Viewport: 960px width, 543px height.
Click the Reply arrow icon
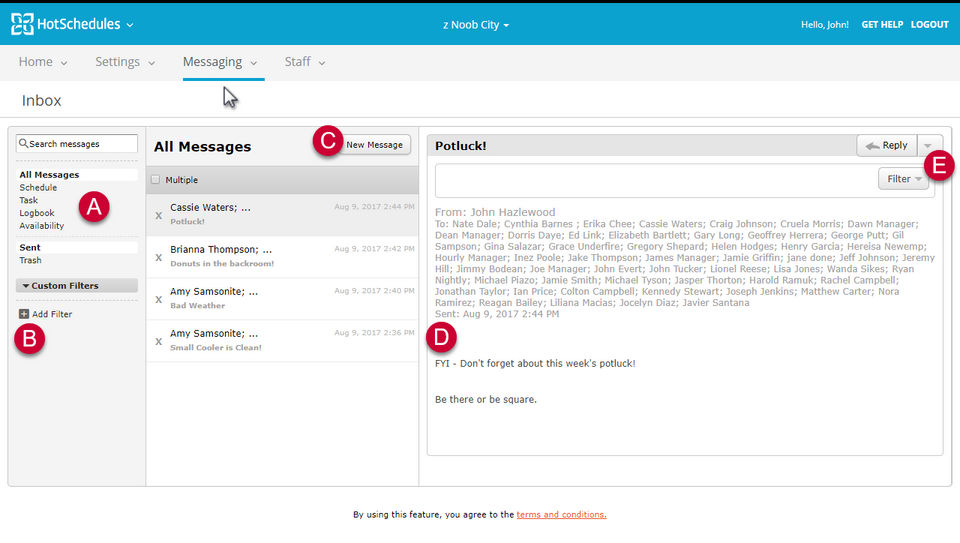pos(872,146)
